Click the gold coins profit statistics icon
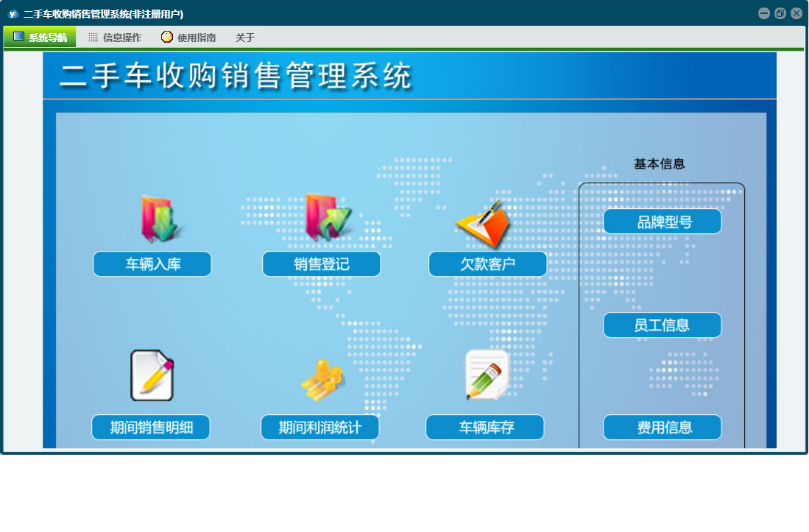This screenshot has width=809, height=532. coord(323,380)
